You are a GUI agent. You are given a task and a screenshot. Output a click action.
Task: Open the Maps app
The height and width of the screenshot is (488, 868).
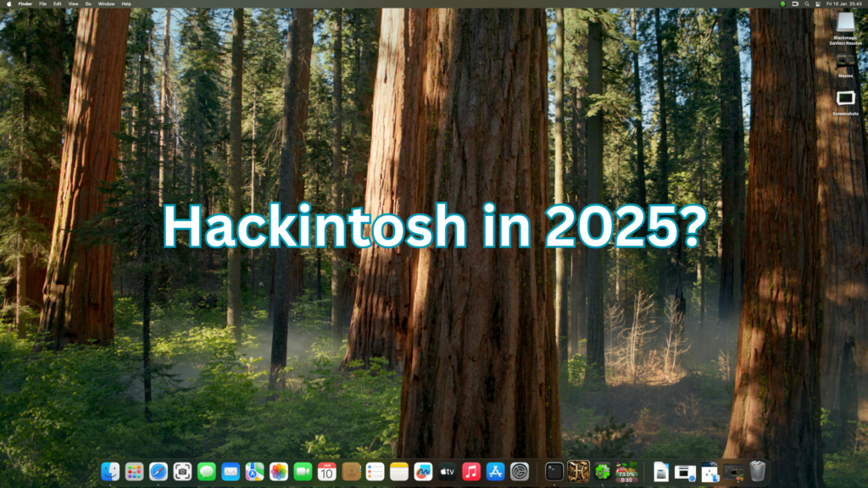[254, 473]
